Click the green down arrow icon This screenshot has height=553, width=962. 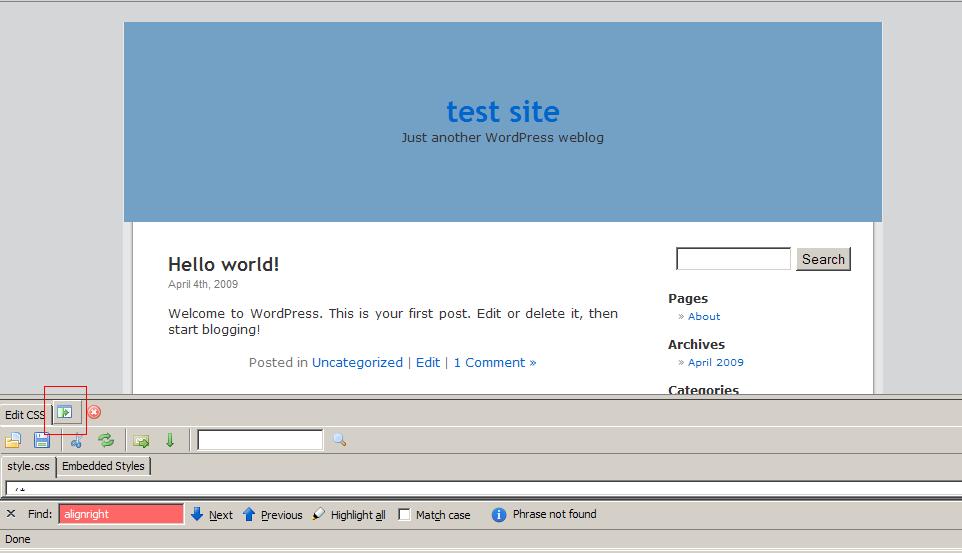(x=170, y=440)
